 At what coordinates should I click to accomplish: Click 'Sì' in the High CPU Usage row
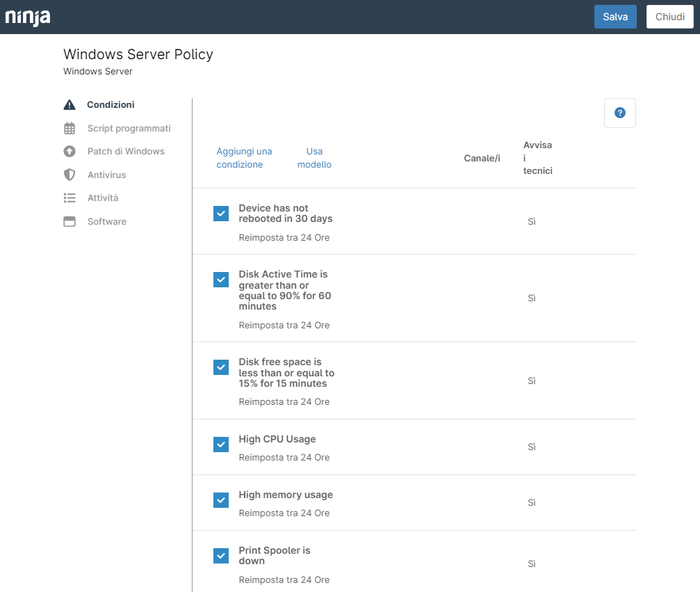pyautogui.click(x=532, y=447)
